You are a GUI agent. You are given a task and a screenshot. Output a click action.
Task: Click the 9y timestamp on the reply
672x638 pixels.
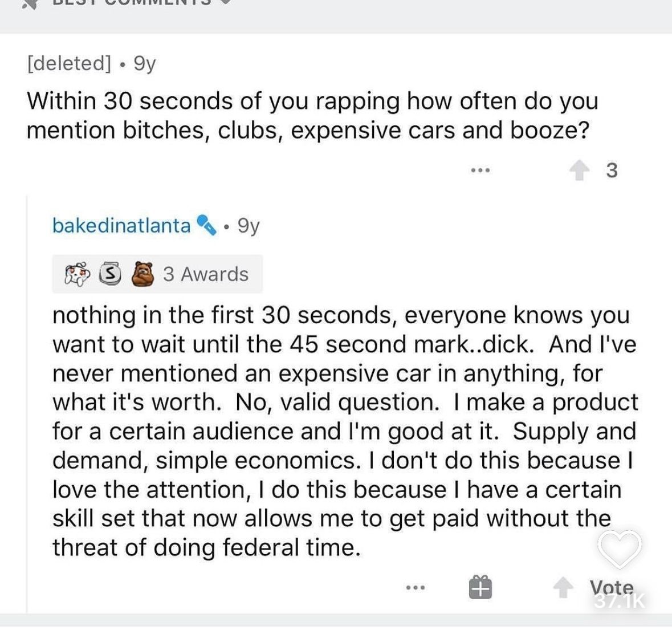pyautogui.click(x=249, y=226)
